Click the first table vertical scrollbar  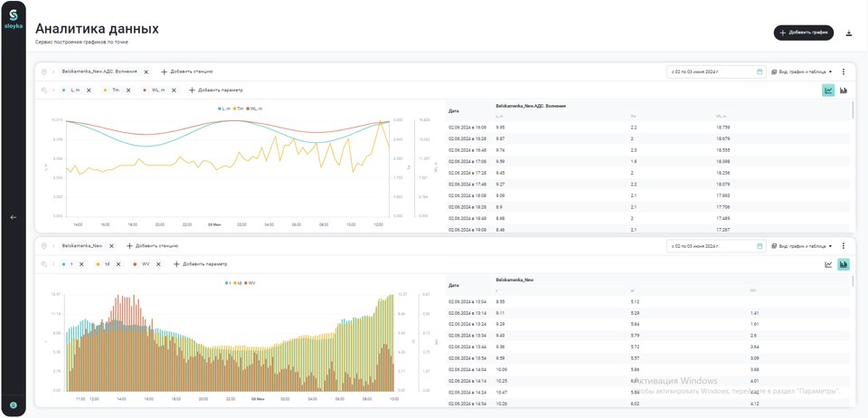pyautogui.click(x=853, y=110)
